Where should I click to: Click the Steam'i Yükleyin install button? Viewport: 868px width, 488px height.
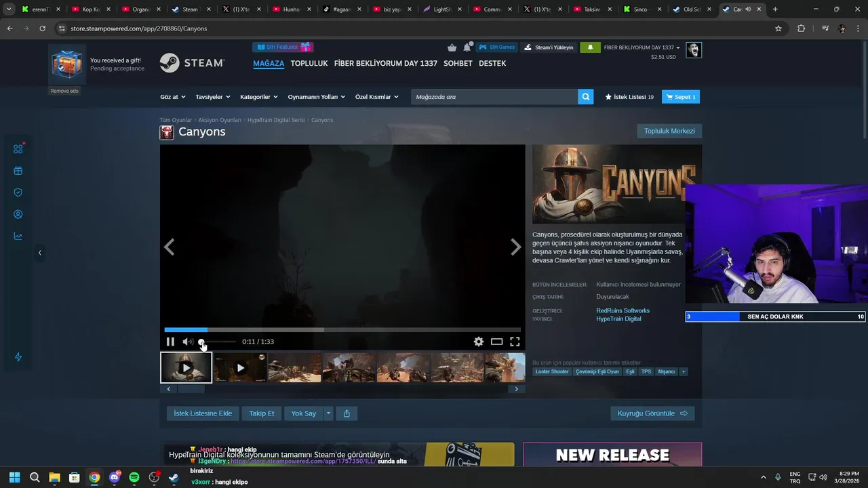click(x=549, y=47)
